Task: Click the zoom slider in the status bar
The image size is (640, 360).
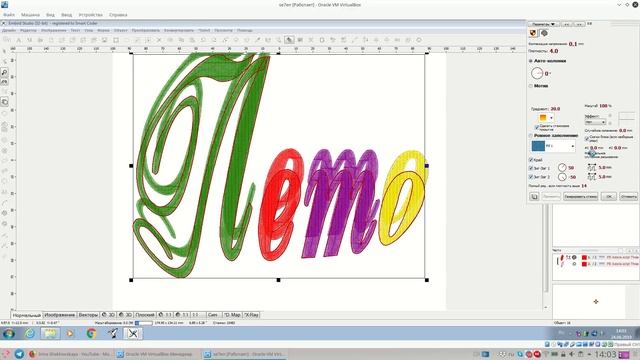Action: coord(143,323)
